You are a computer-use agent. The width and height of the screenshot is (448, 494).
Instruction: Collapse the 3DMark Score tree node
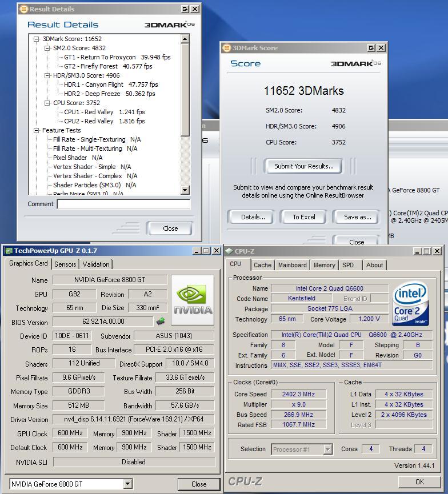click(x=36, y=39)
